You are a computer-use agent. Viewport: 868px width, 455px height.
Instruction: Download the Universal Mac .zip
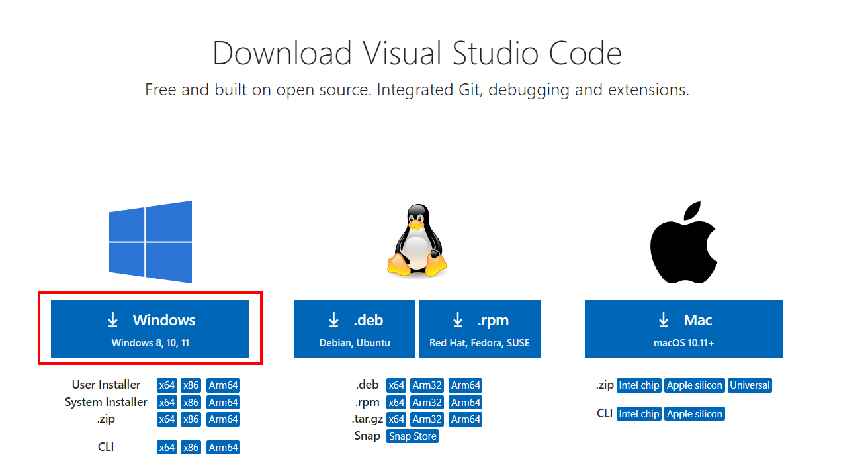click(750, 385)
